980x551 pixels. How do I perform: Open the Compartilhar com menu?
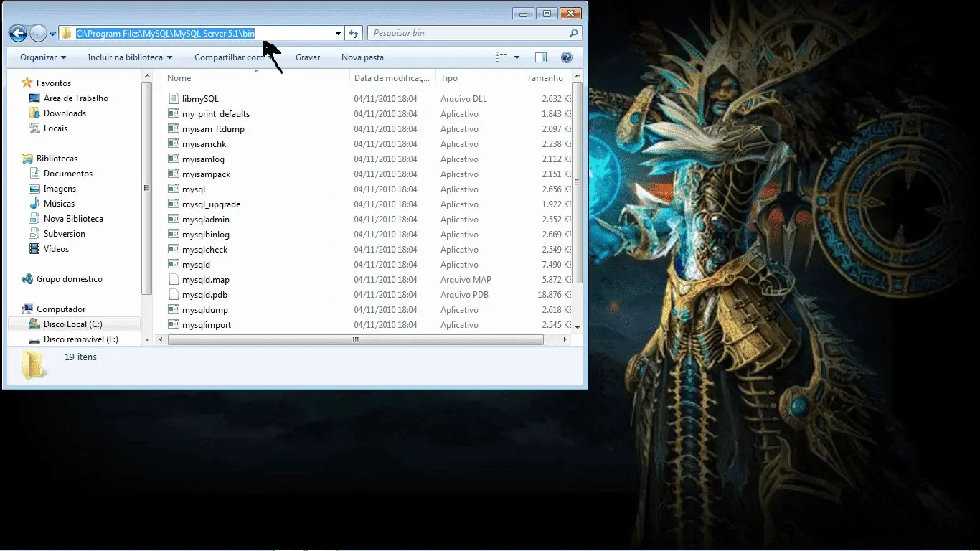tap(235, 57)
